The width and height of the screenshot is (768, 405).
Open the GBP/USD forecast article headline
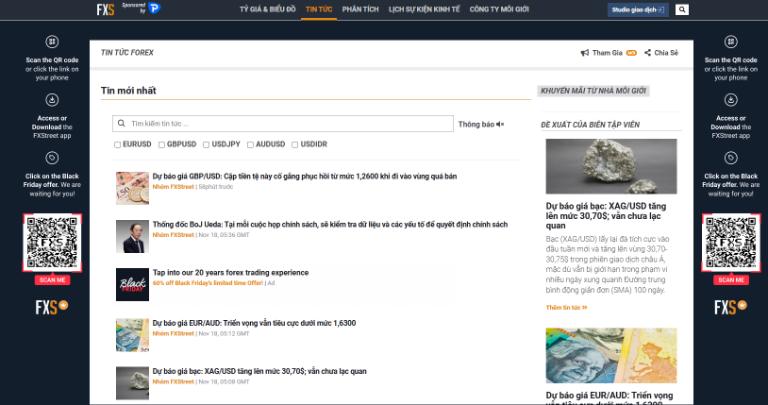[x=304, y=176]
